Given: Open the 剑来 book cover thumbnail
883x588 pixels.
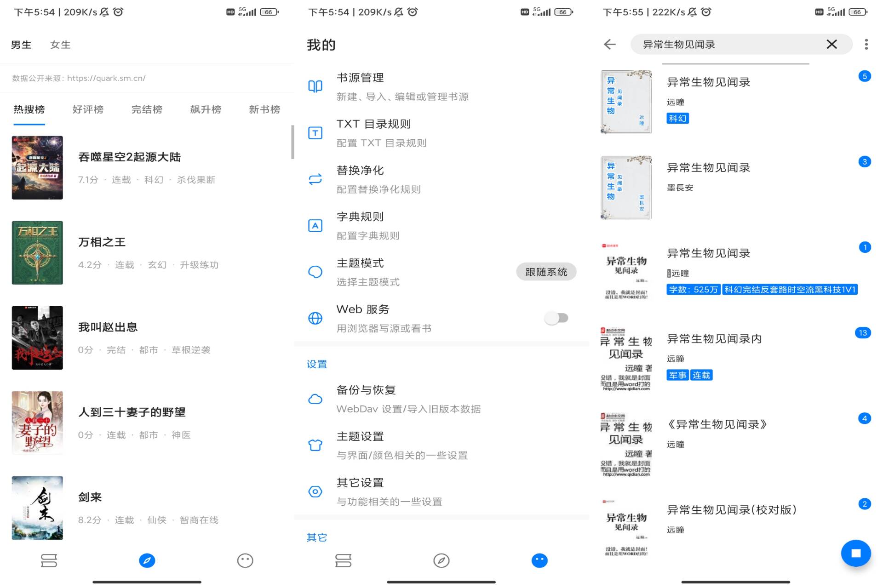Looking at the screenshot, I should [37, 508].
